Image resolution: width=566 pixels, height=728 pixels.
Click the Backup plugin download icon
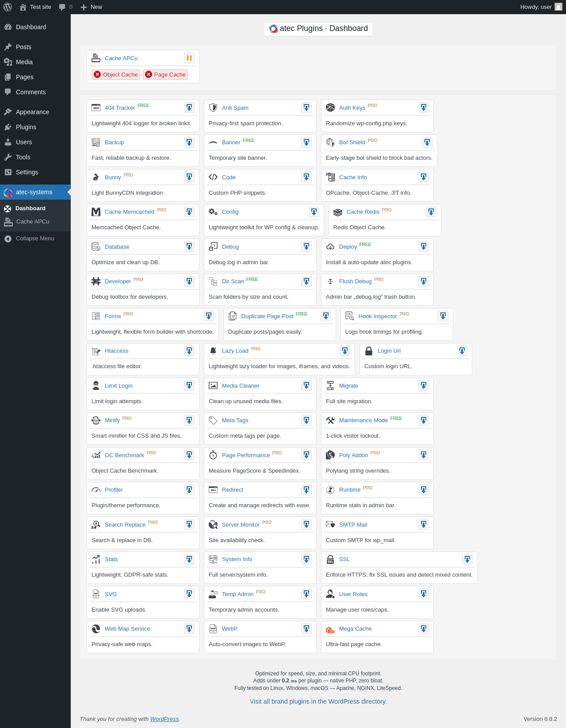click(x=189, y=143)
